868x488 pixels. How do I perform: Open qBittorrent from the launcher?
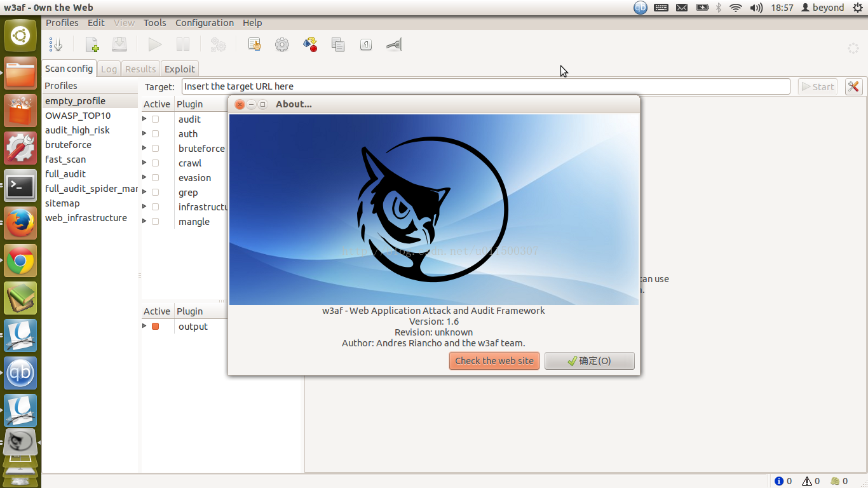click(x=20, y=374)
